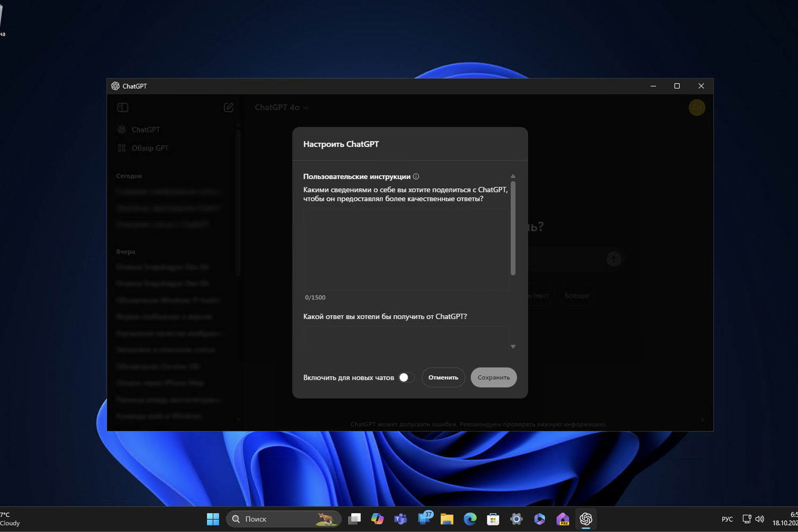Open the ChatGPT app on the taskbar

pyautogui.click(x=586, y=519)
